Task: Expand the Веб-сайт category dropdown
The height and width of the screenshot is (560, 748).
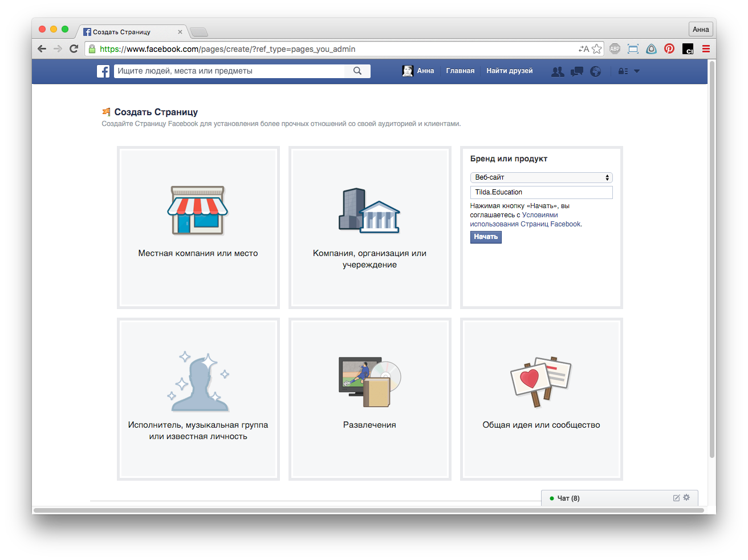Action: point(541,177)
